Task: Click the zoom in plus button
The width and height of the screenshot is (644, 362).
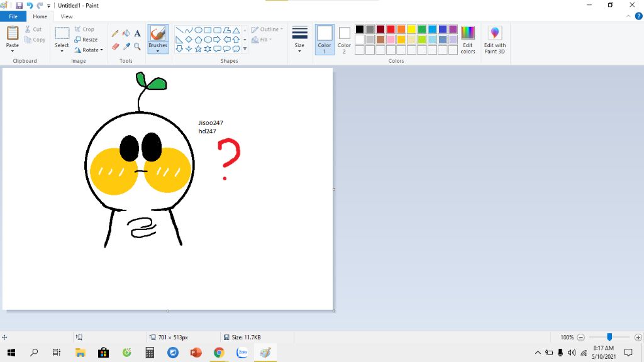Action: (638, 337)
